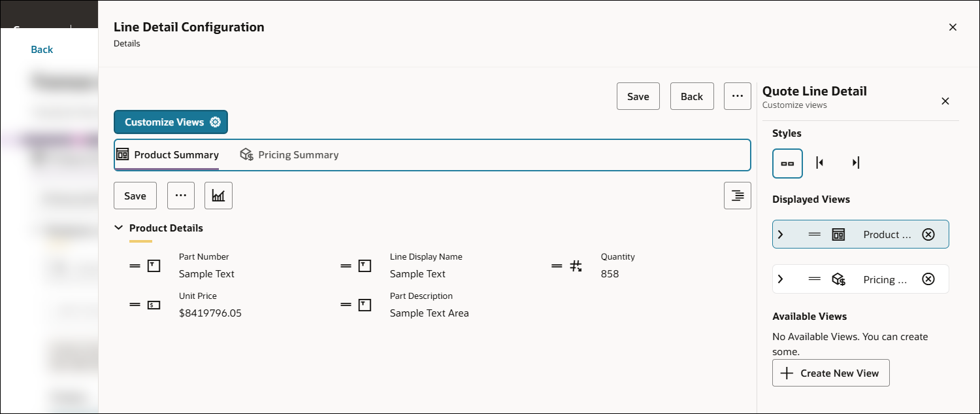The height and width of the screenshot is (414, 980).
Task: Click the Quantity number field icon
Action: point(576,266)
